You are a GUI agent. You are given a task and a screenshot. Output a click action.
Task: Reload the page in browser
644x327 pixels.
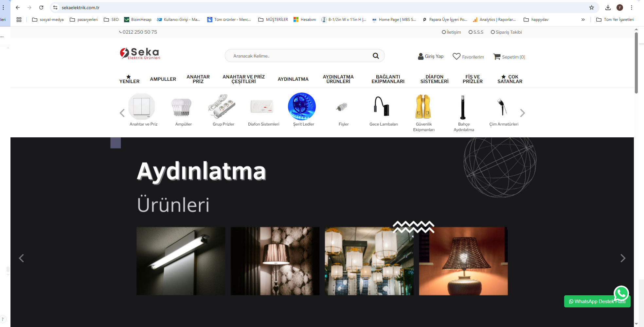41,8
